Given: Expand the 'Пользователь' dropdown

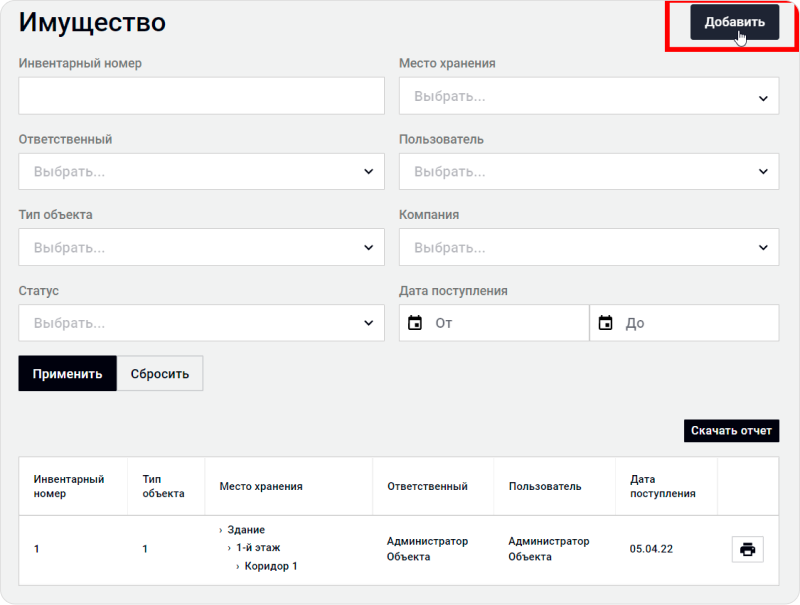Looking at the screenshot, I should click(588, 172).
